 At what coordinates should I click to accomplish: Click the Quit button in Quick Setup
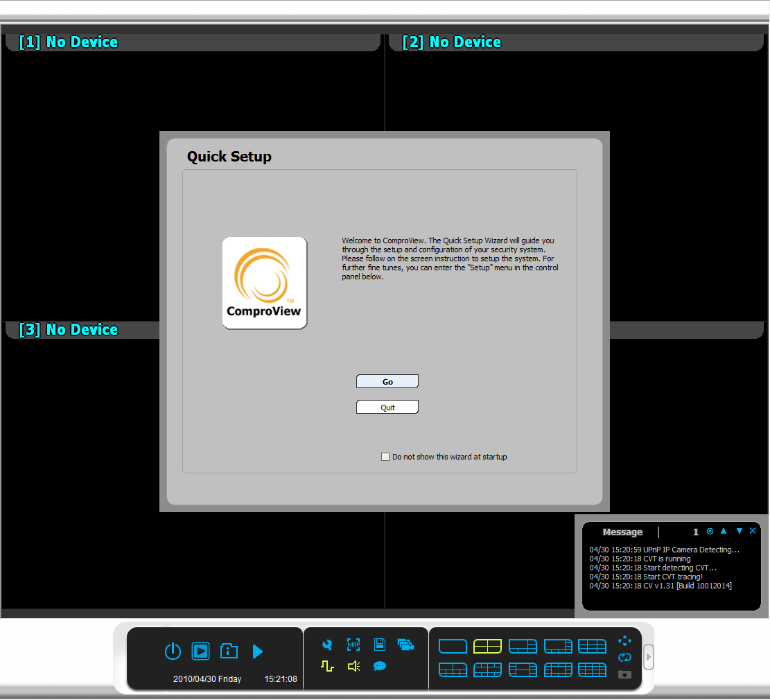pyautogui.click(x=387, y=408)
